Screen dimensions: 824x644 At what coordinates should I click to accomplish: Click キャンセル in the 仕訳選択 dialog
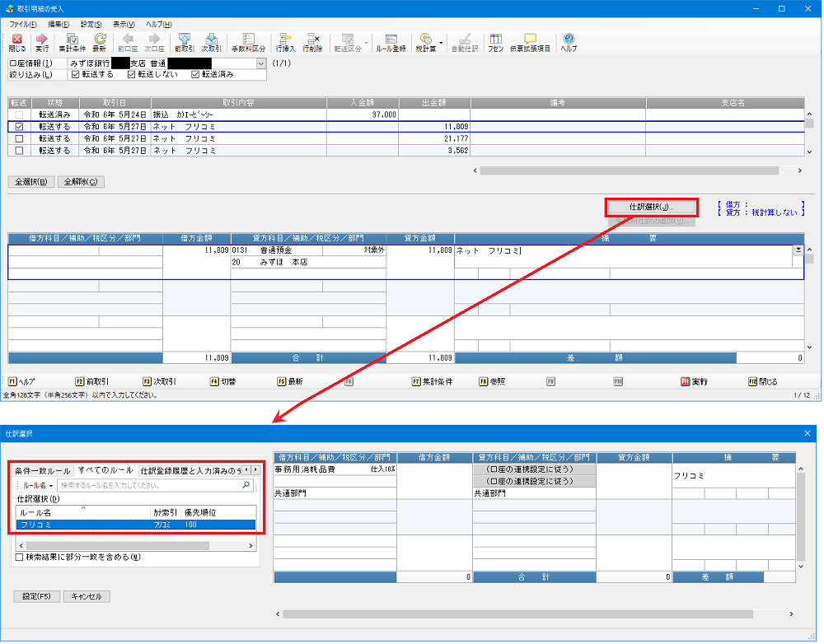pos(87,597)
